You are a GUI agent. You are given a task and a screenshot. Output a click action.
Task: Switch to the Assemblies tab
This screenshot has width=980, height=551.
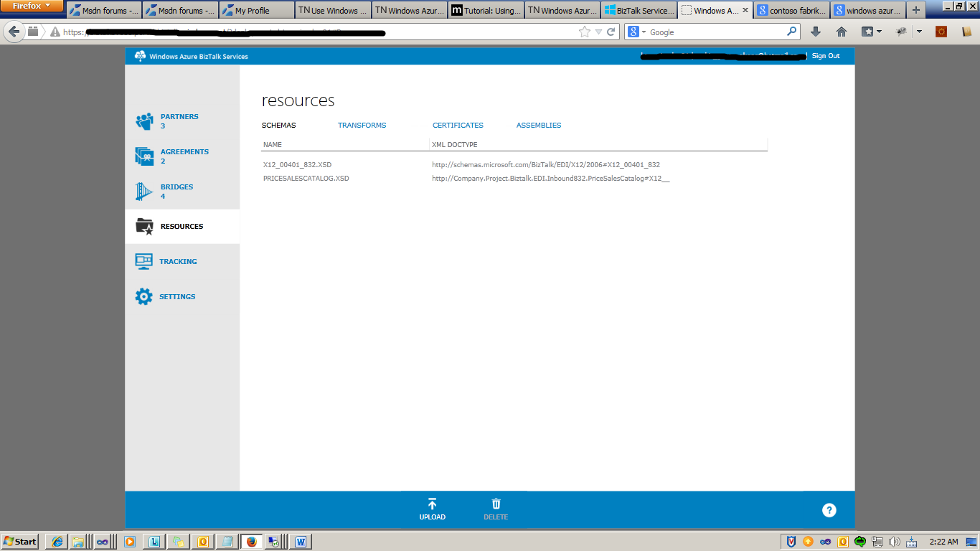(539, 126)
